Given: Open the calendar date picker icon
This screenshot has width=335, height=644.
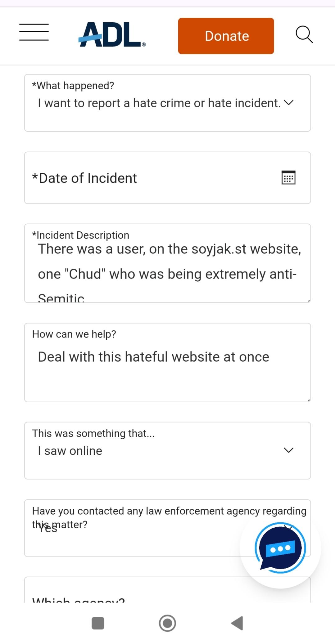Looking at the screenshot, I should (288, 178).
